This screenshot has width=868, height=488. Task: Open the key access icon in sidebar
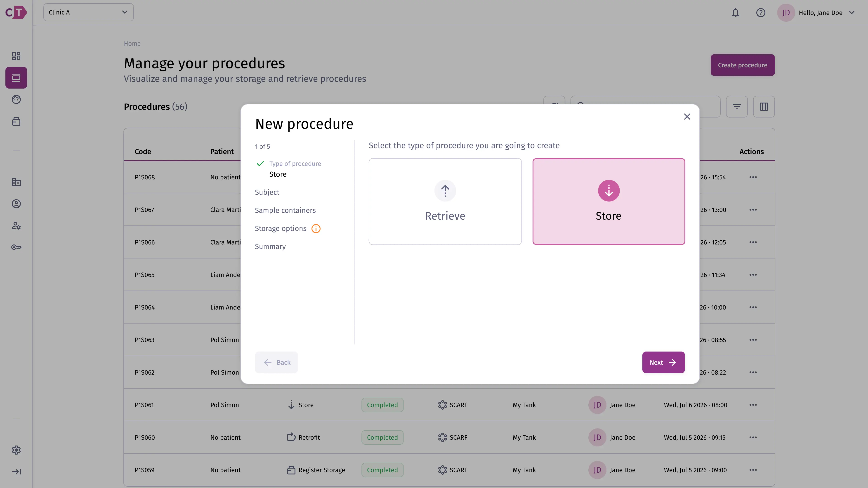(x=16, y=247)
